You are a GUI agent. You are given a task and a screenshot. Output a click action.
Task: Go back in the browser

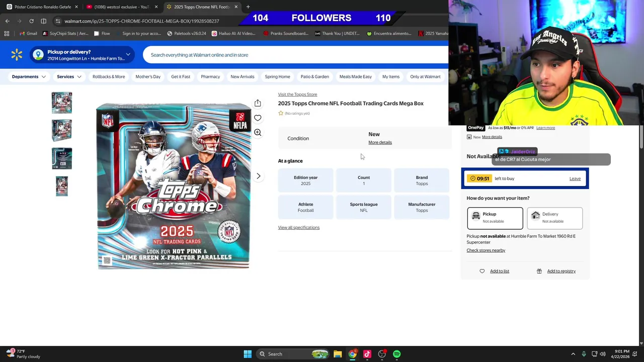7,21
